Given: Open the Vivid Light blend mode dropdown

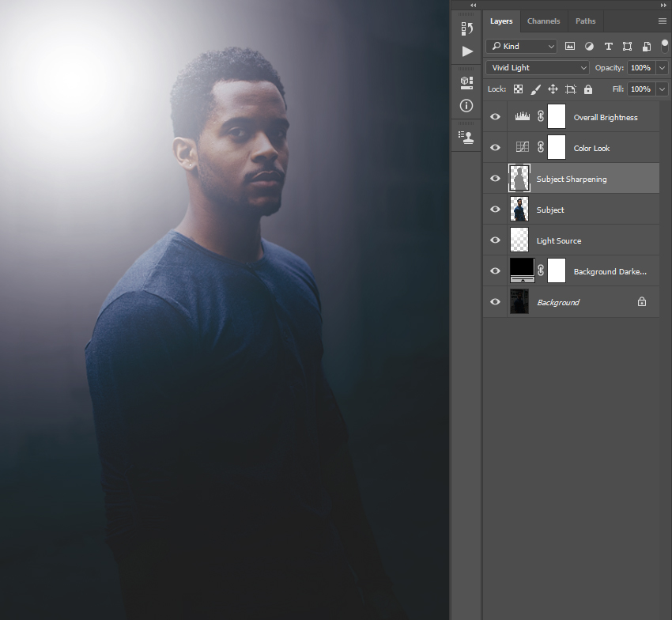Looking at the screenshot, I should pos(538,68).
